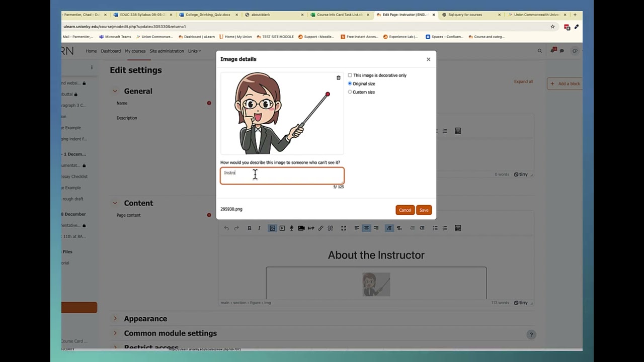Image resolution: width=644 pixels, height=362 pixels.
Task: Click indent icon in Page content toolbar
Action: tap(422, 228)
